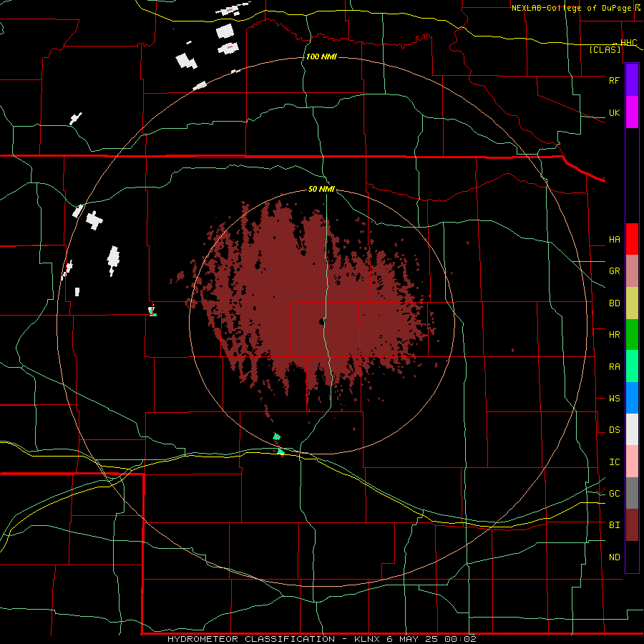Click the dark green HR color swatch
The height and width of the screenshot is (644, 644).
pyautogui.click(x=632, y=335)
